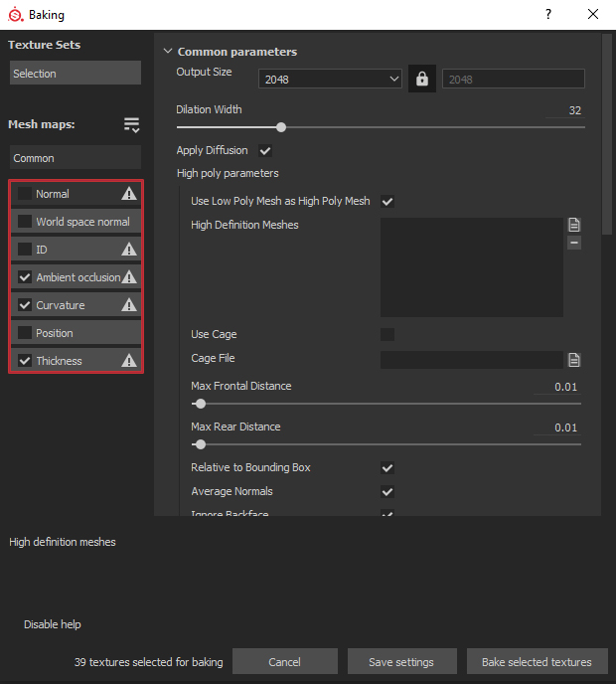This screenshot has height=684, width=616.
Task: Click the Normal map warning icon
Action: tap(129, 194)
